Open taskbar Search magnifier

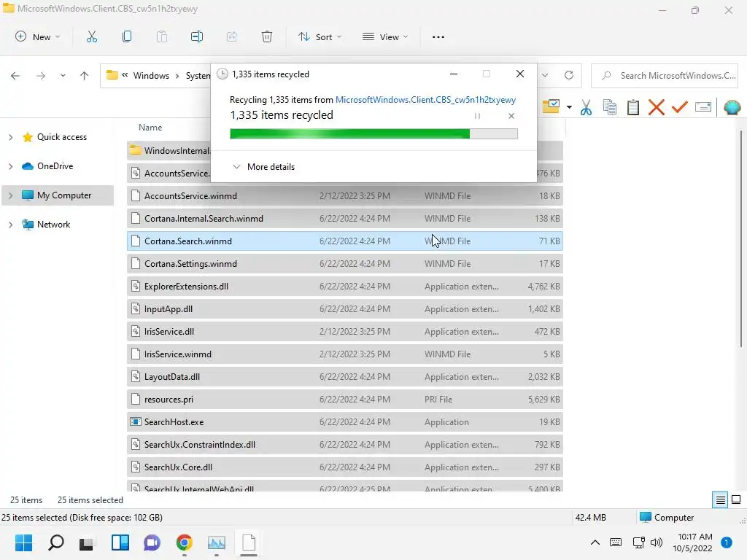[x=55, y=542]
